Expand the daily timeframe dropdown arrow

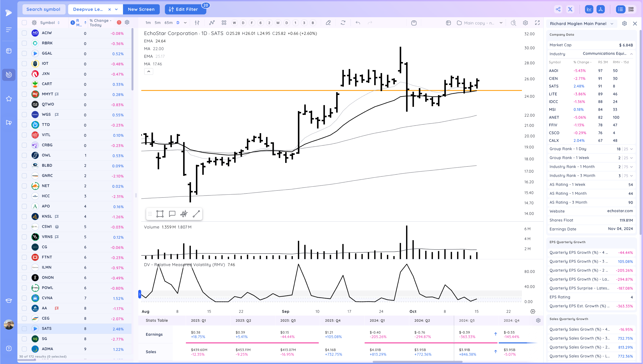(185, 23)
